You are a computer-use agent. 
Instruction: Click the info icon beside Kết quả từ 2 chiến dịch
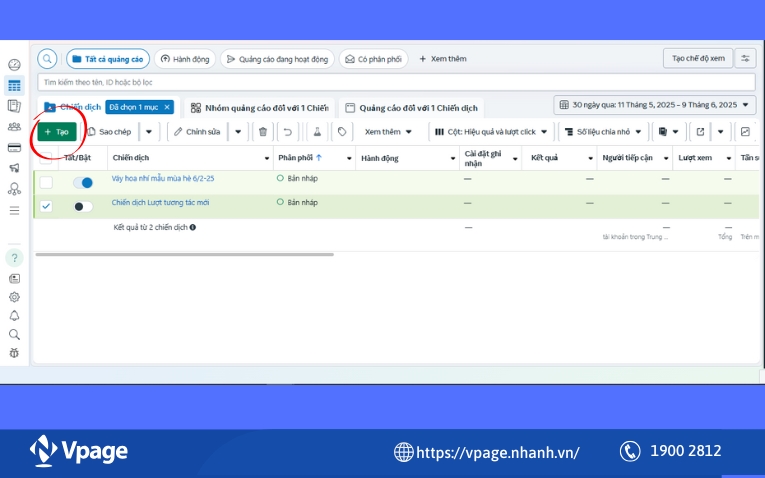tap(193, 227)
